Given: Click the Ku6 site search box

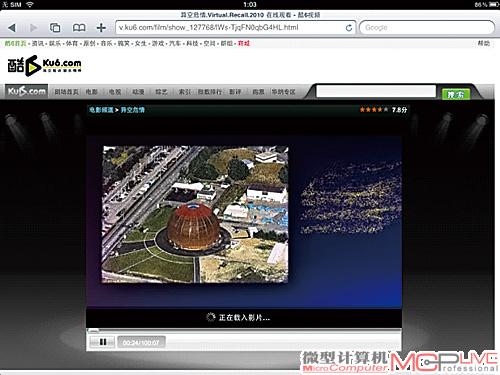Looking at the screenshot, I should tap(376, 91).
